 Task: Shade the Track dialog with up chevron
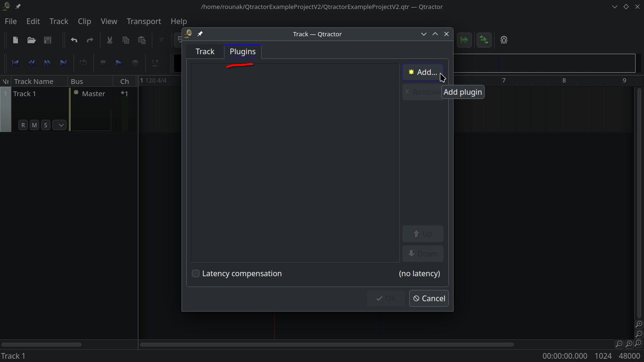tap(435, 34)
